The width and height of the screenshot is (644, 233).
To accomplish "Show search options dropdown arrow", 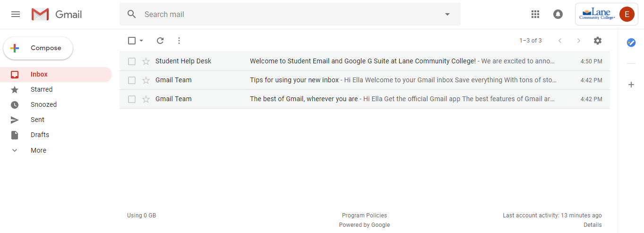I will click(x=447, y=14).
